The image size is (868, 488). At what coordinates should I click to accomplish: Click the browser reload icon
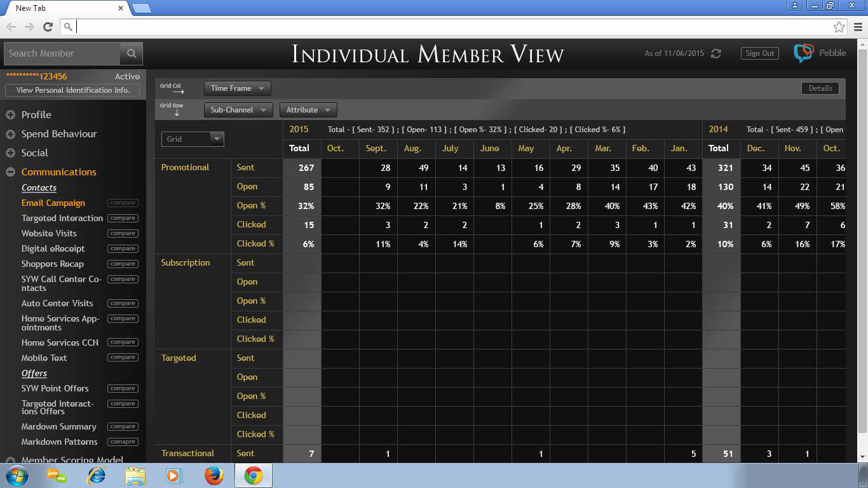[48, 27]
